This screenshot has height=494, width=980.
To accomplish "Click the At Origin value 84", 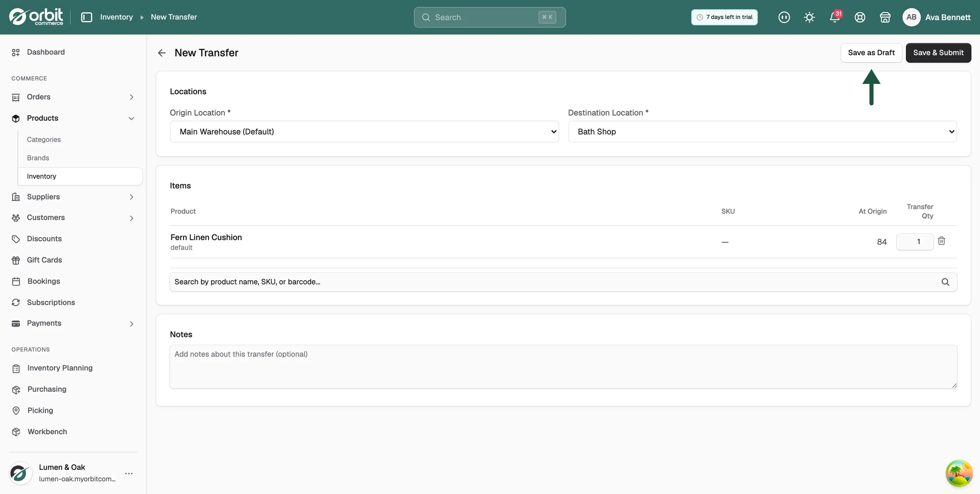I will coord(882,242).
